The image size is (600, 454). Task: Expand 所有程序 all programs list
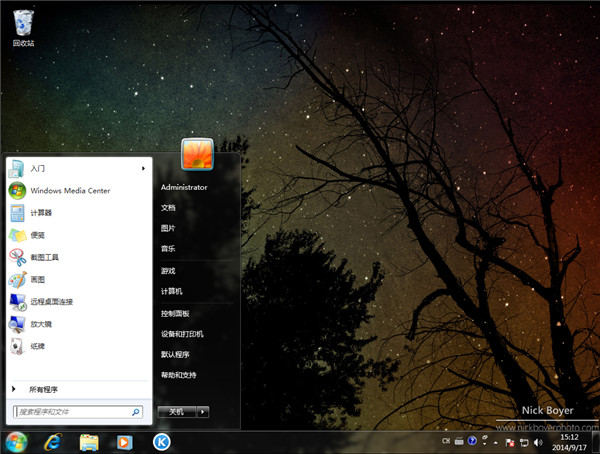tap(42, 389)
